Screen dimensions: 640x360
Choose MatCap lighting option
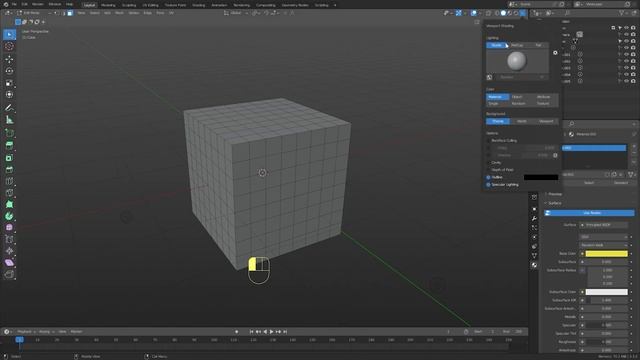tap(517, 45)
